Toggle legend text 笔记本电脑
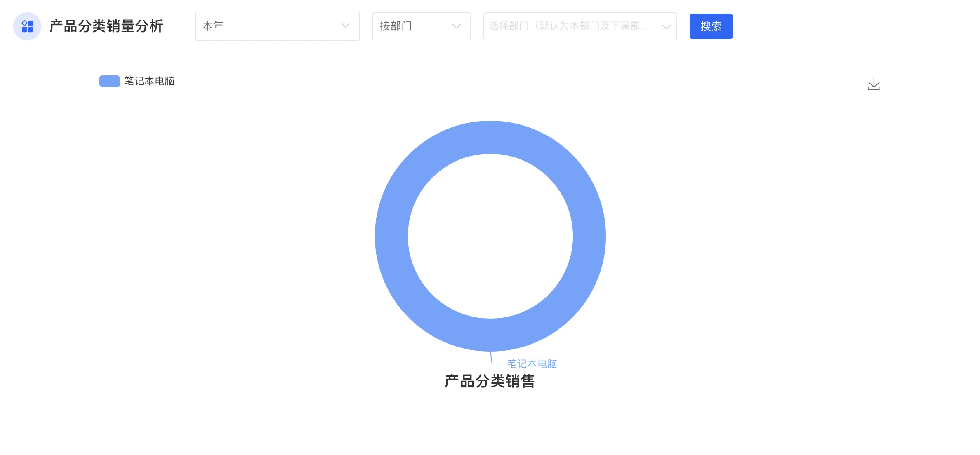The image size is (980, 455). coord(149,81)
